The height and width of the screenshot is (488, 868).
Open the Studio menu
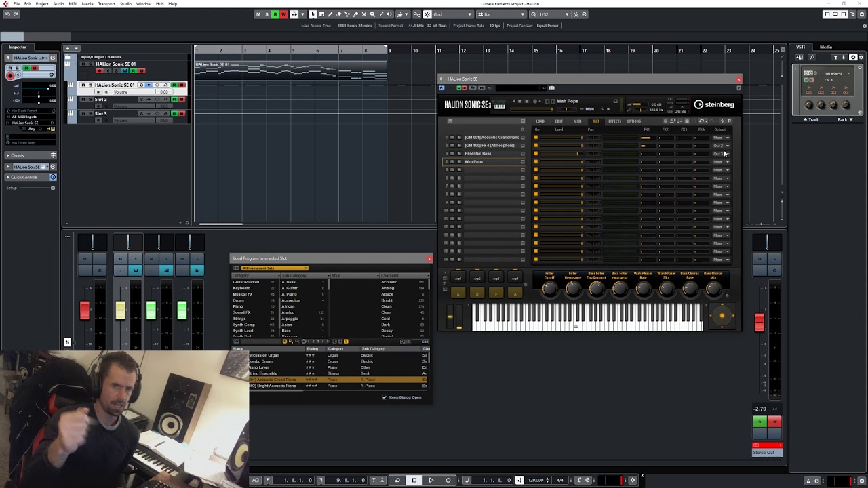pyautogui.click(x=125, y=4)
